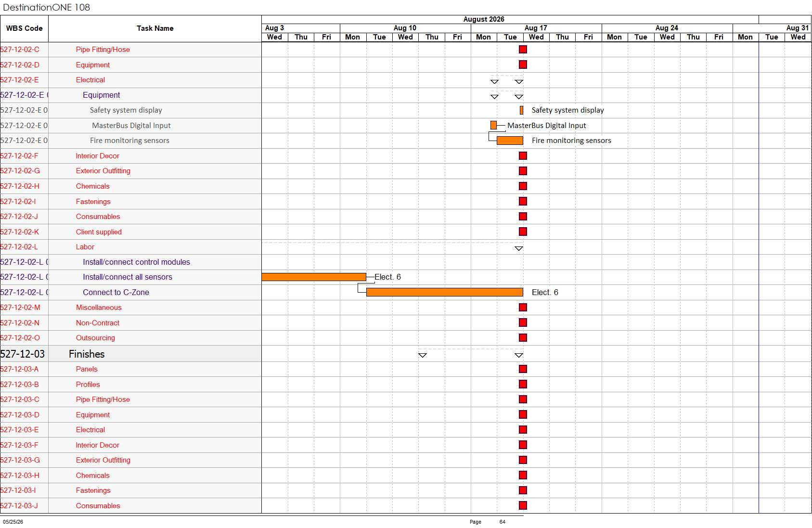812x528 pixels.
Task: Select the Install/connect control modules task name
Action: coord(136,262)
